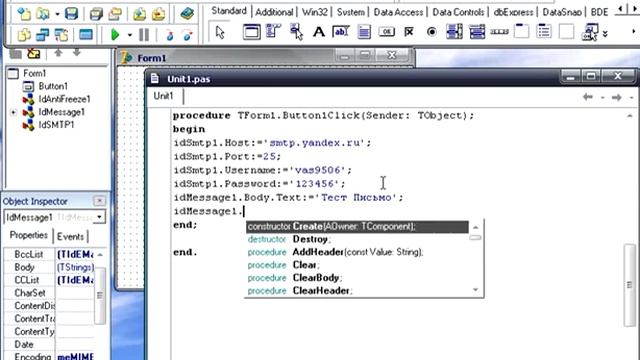Click the Open file toolbar icon
The height and width of the screenshot is (360, 640).
click(42, 14)
